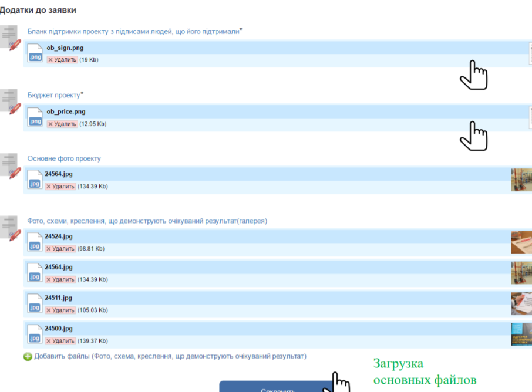Delete ob_sign.png with its Удалить button

coord(62,60)
